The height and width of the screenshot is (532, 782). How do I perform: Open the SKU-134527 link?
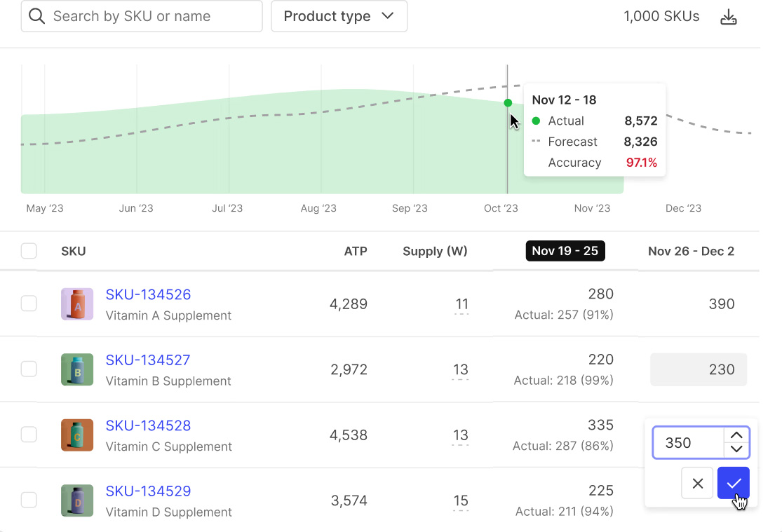pos(147,360)
